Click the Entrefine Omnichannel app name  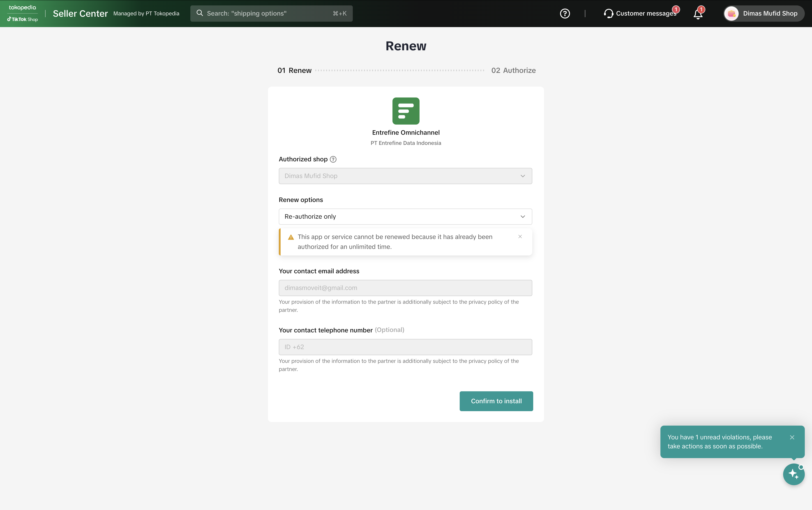click(406, 132)
